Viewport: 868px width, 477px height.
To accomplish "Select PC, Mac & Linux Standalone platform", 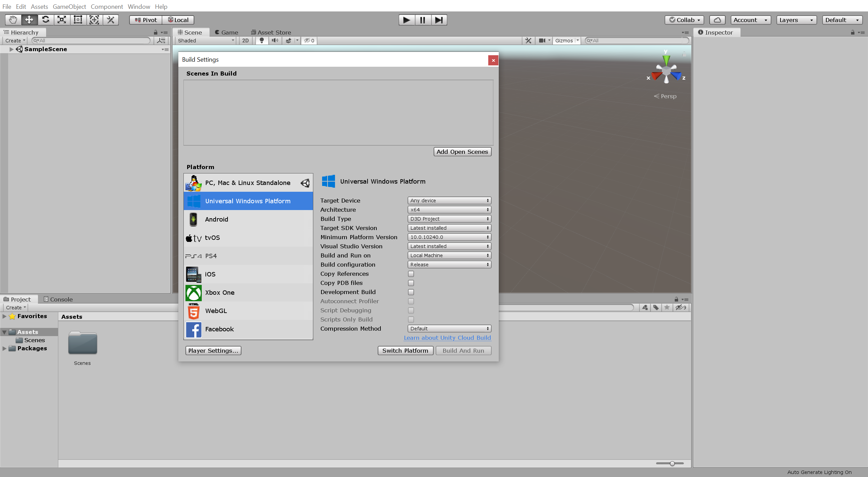I will (248, 183).
